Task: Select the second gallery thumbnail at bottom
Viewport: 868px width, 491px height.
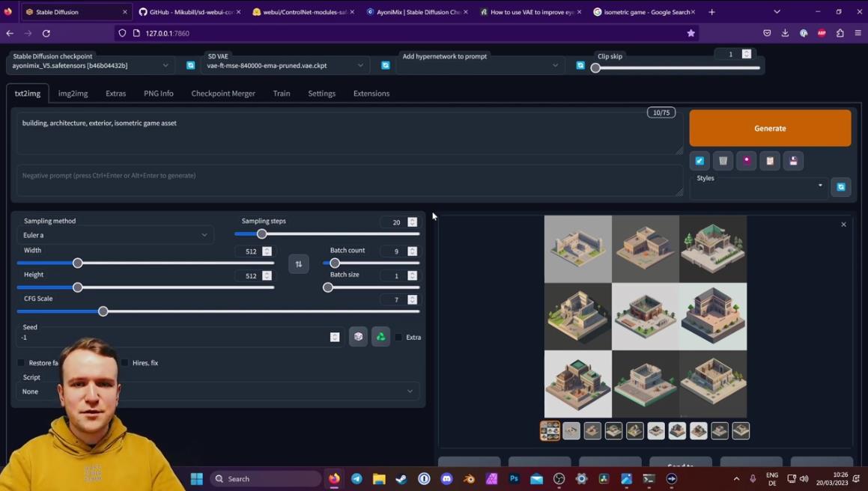Action: click(x=571, y=430)
